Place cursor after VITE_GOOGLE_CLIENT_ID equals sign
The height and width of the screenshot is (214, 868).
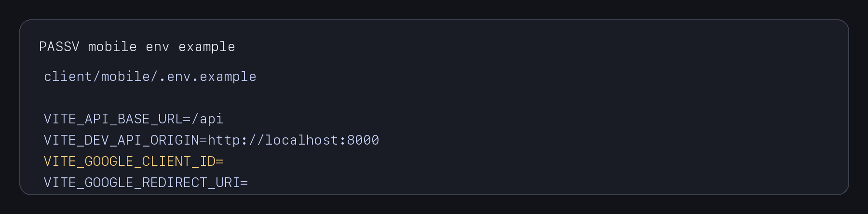[224, 161]
